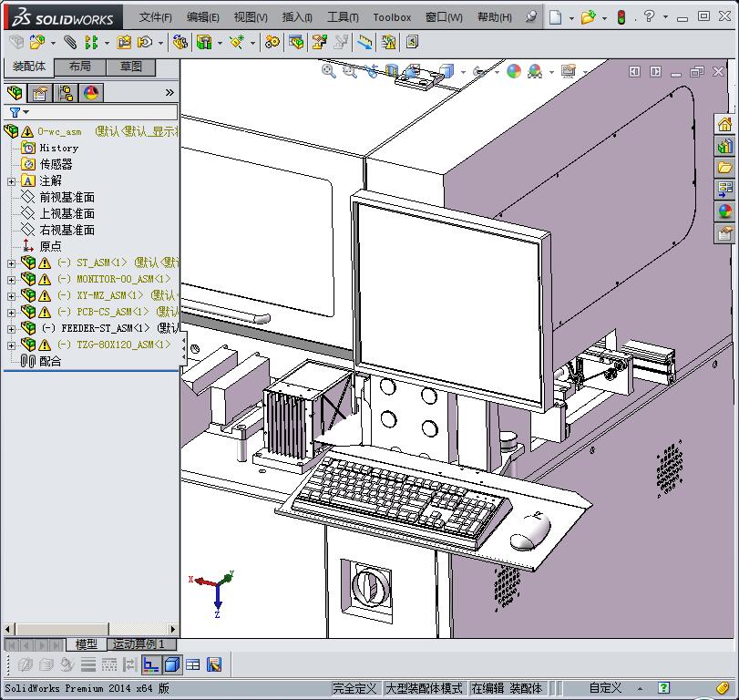
Task: Click the Search lamp icon beside the Help menu
Action: (x=531, y=17)
